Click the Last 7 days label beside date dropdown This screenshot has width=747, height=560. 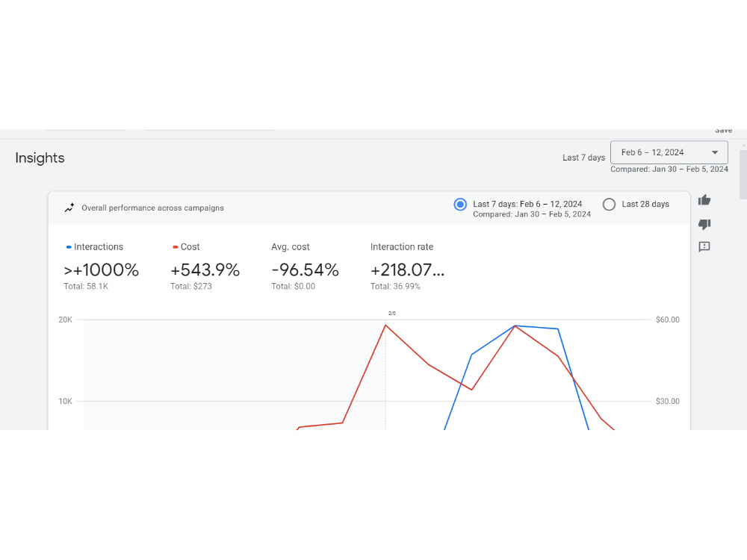tap(583, 158)
